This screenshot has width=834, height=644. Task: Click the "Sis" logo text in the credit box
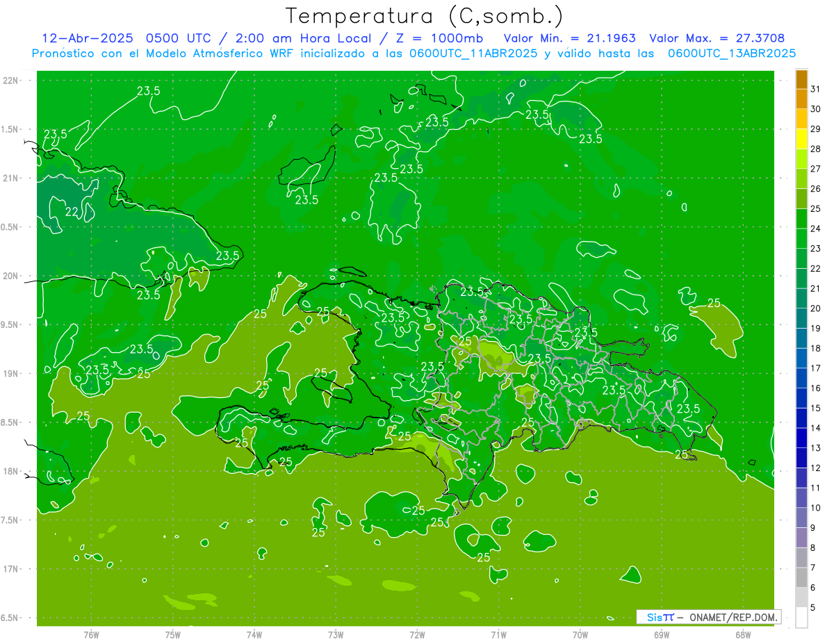[x=655, y=617]
